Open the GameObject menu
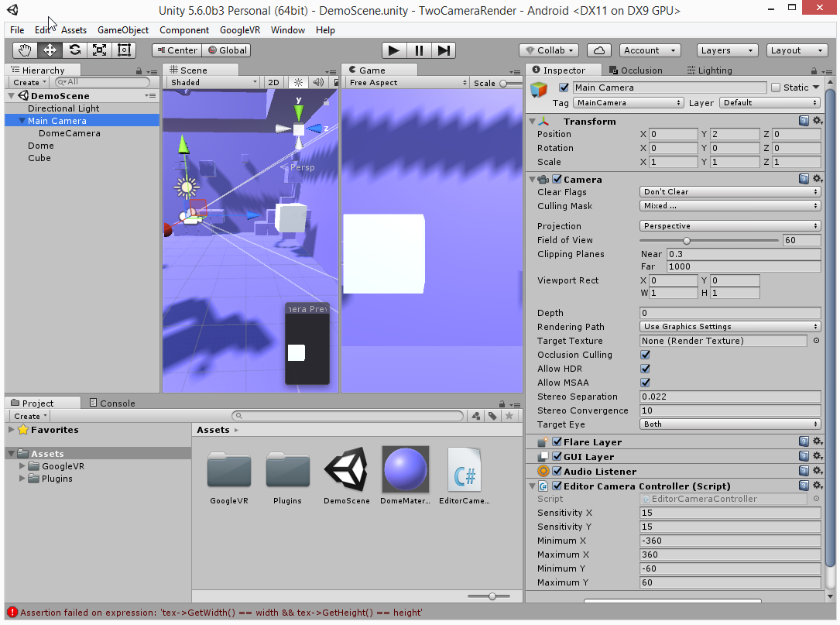The image size is (840, 625). pos(122,30)
